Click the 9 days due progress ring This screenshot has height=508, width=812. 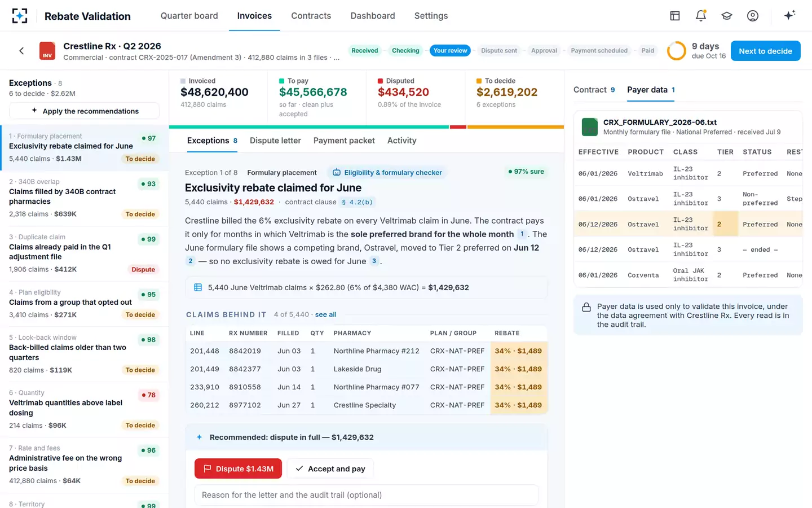(x=677, y=51)
